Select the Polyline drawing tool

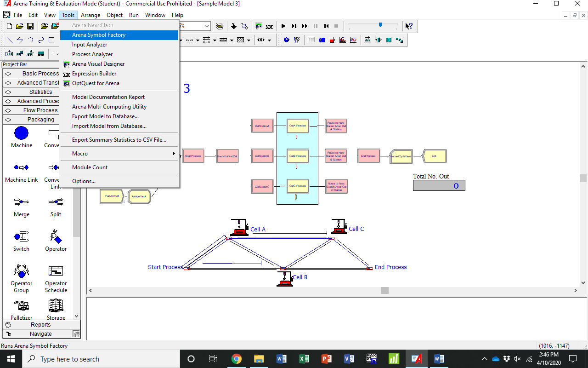pos(20,40)
